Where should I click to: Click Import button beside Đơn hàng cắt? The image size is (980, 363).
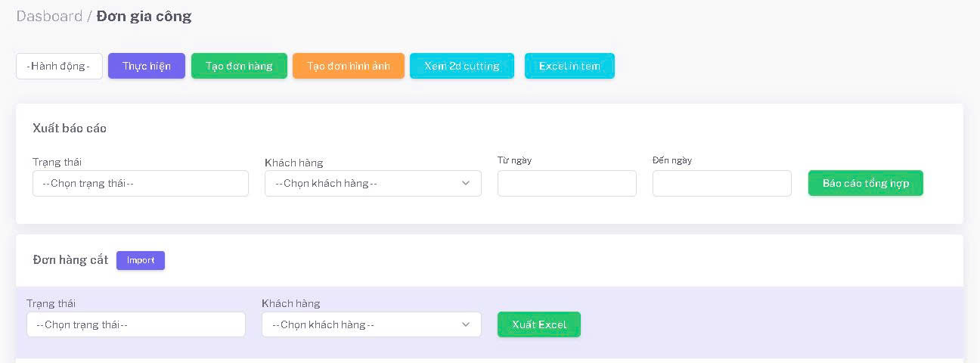coord(141,260)
